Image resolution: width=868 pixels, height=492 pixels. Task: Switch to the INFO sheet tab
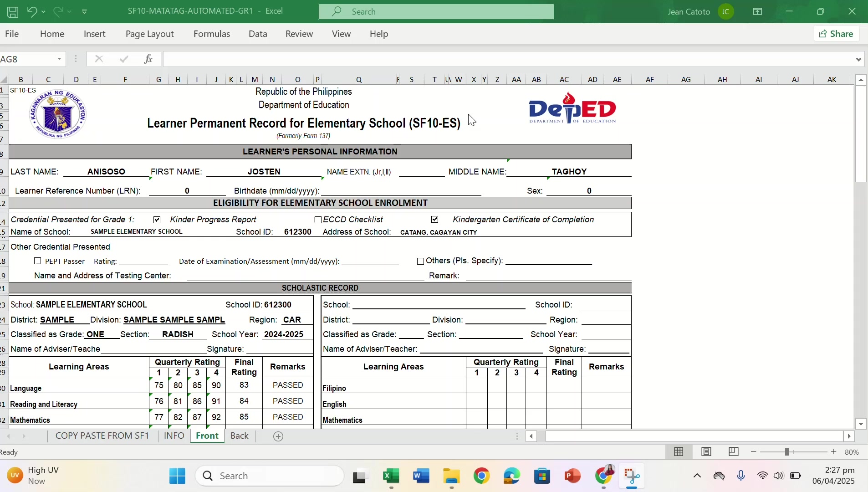coord(174,436)
